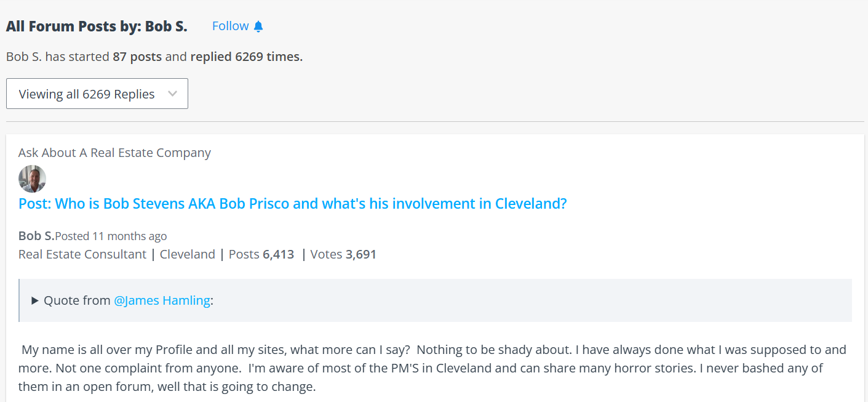Click the replied 6269 times text
Viewport: 868px width, 402px height.
pyautogui.click(x=246, y=57)
